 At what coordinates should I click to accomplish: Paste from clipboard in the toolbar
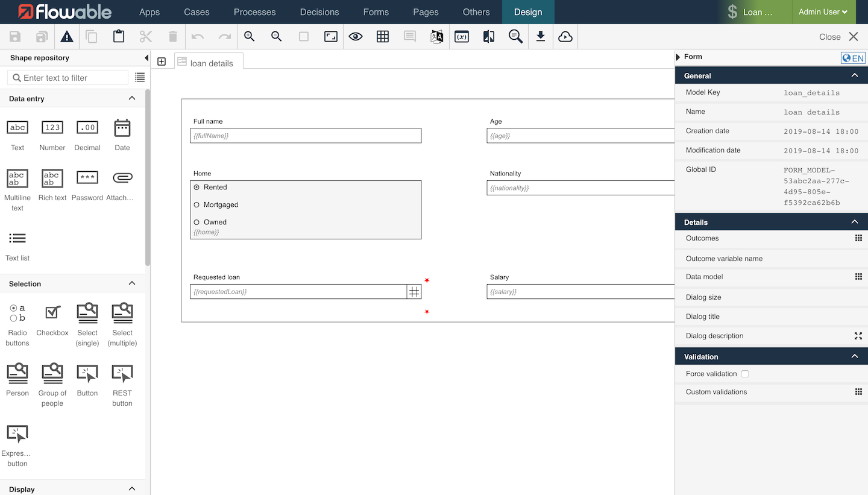coord(118,36)
